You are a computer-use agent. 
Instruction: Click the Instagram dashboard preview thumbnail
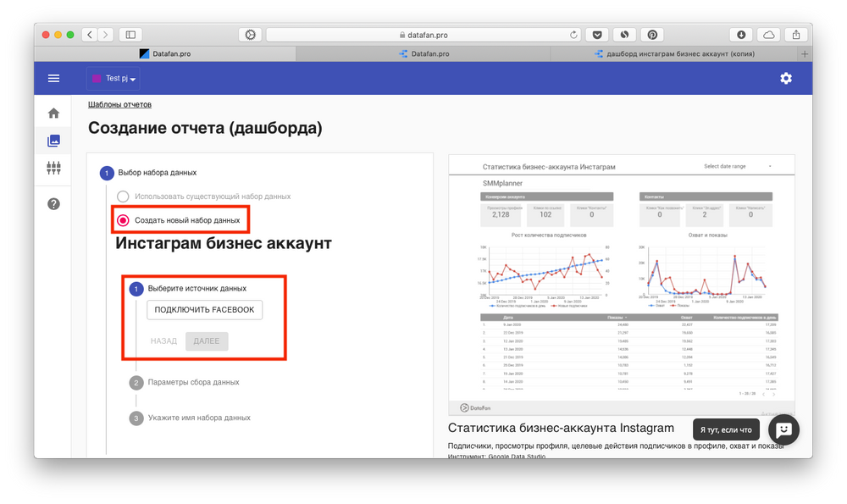(621, 285)
